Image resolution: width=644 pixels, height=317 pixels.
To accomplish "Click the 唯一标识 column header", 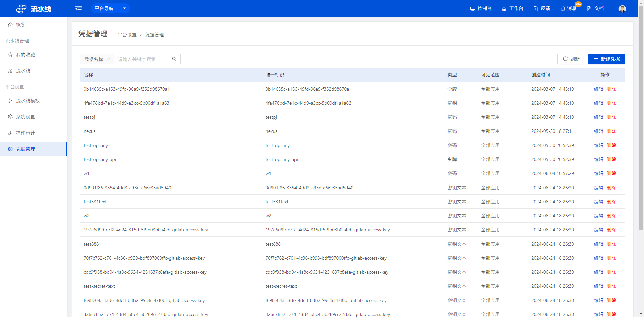I will [x=275, y=75].
